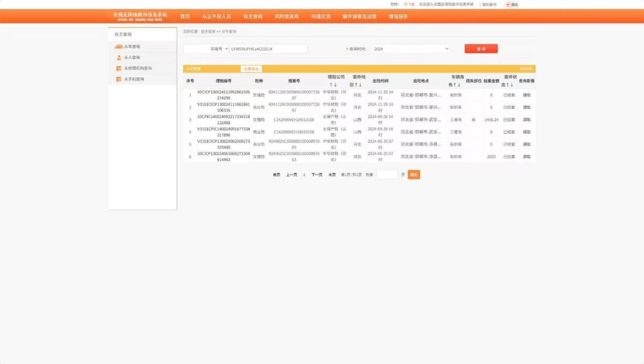The width and height of the screenshot is (644, 364).
Task: Open the 自主查询 navigation menu
Action: pyautogui.click(x=253, y=17)
